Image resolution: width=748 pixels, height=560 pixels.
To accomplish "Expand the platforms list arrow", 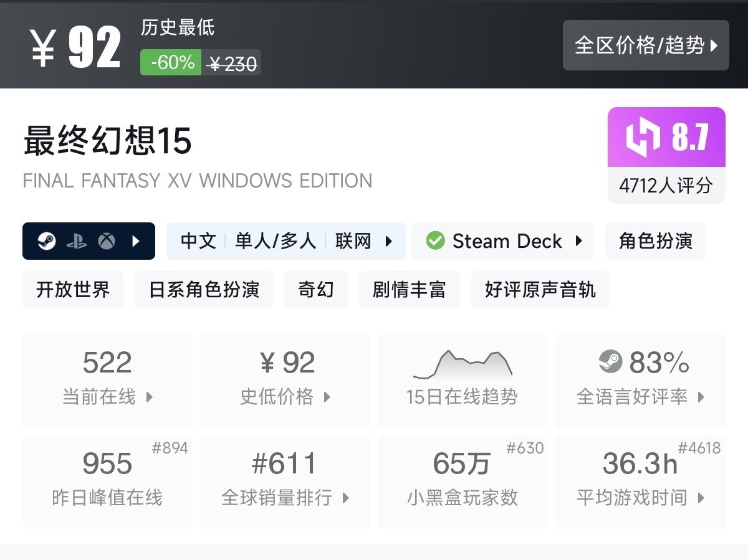I will 137,241.
